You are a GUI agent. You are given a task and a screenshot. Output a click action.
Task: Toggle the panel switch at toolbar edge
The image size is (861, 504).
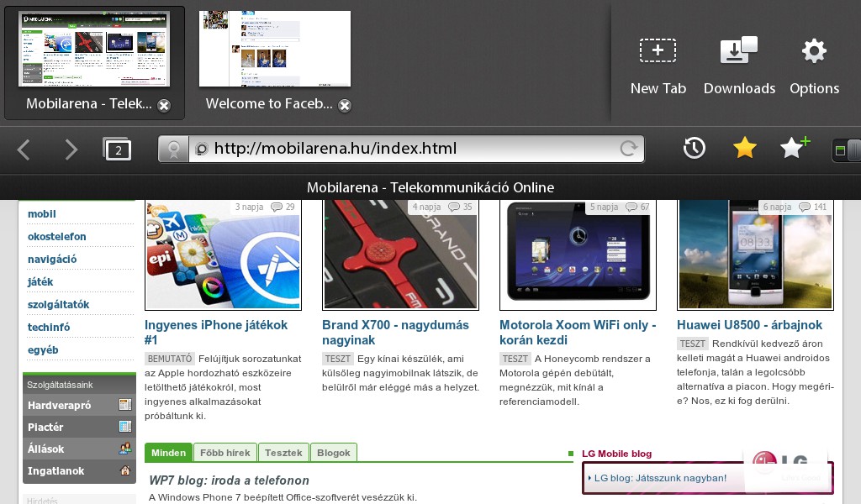(x=846, y=150)
